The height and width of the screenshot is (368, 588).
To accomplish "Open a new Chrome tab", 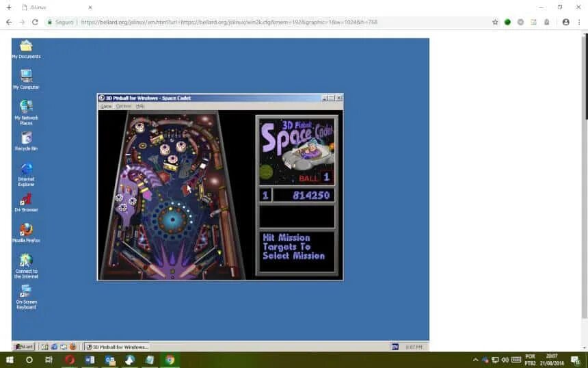I will (x=9, y=7).
